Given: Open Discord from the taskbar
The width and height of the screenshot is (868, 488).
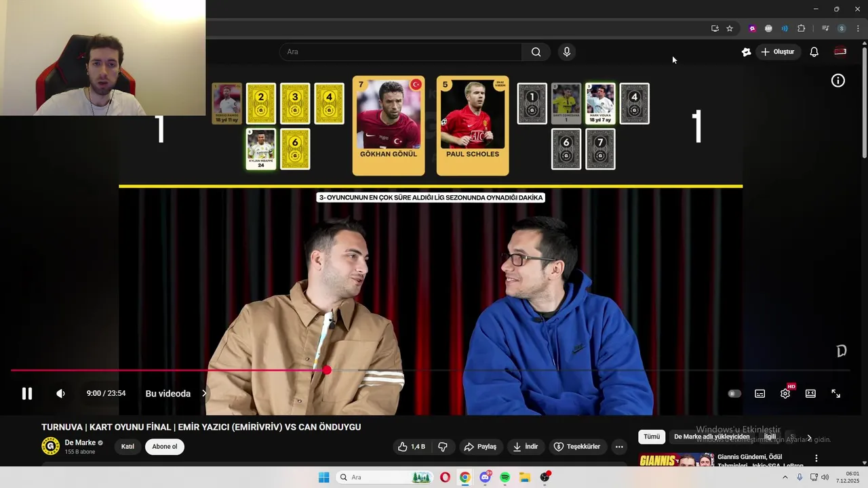Looking at the screenshot, I should click(x=485, y=477).
